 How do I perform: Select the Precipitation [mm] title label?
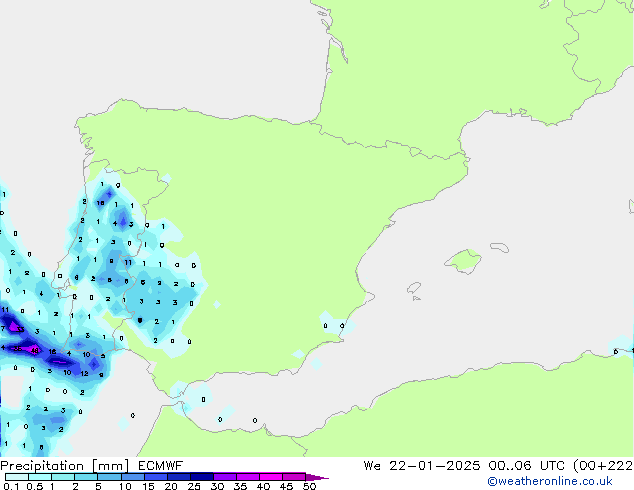pyautogui.click(x=67, y=465)
